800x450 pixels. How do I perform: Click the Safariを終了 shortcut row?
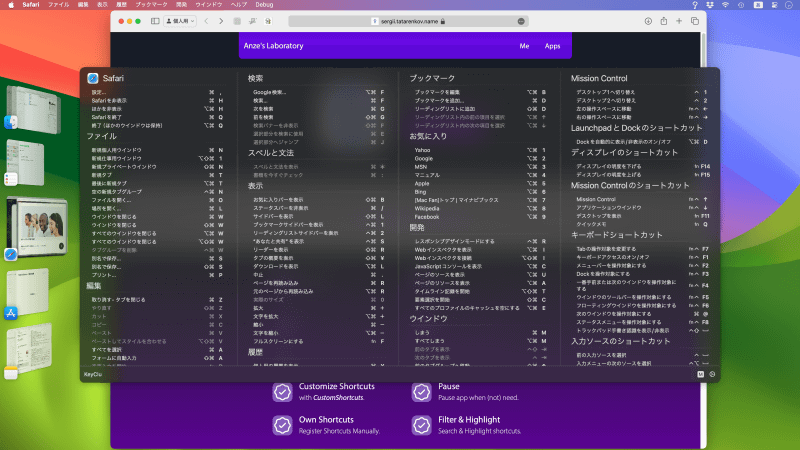pyautogui.click(x=157, y=117)
